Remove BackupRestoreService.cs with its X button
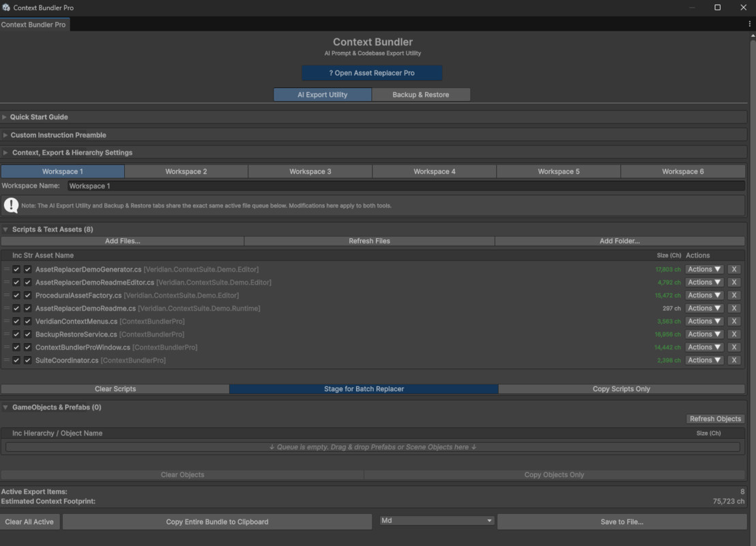Image resolution: width=756 pixels, height=546 pixels. (733, 334)
